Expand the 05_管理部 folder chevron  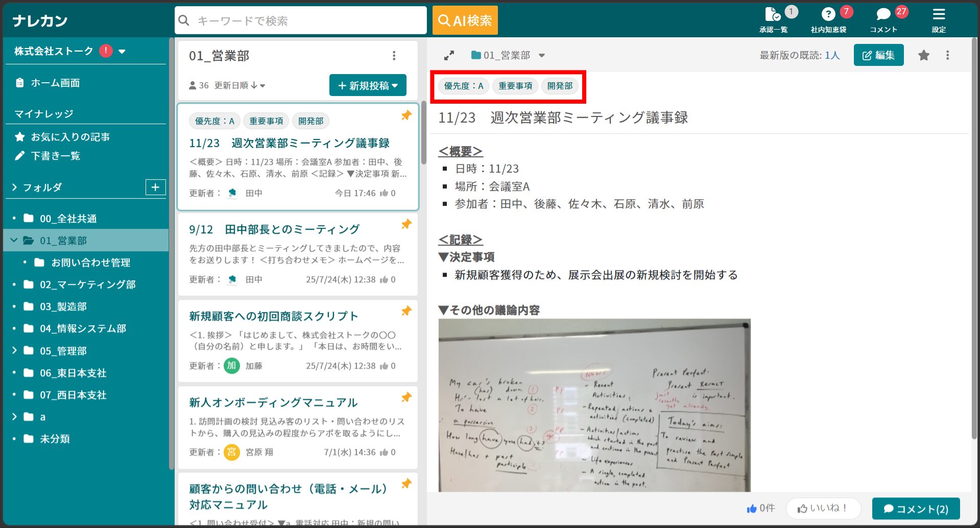pos(14,350)
